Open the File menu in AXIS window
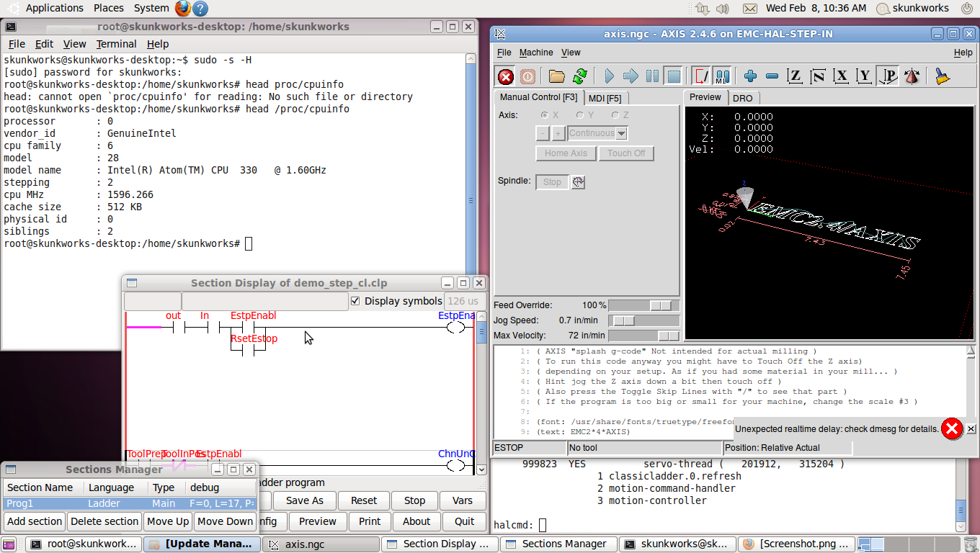The image size is (980, 553). point(504,53)
